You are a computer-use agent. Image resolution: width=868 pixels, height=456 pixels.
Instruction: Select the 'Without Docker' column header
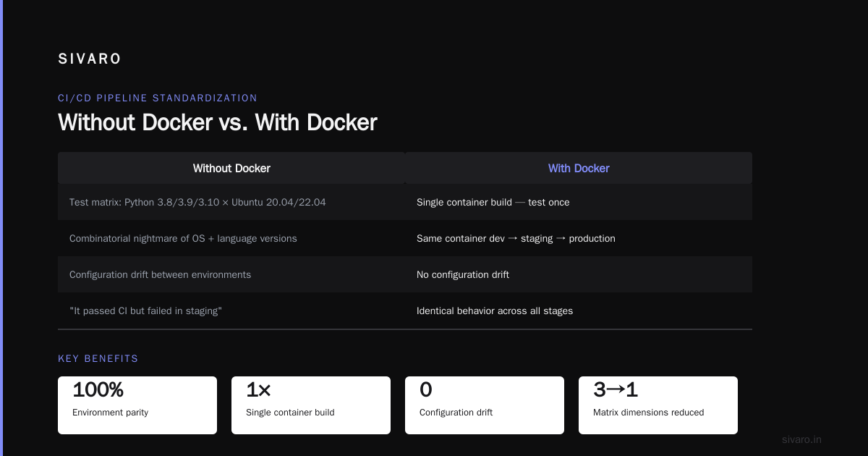tap(231, 168)
